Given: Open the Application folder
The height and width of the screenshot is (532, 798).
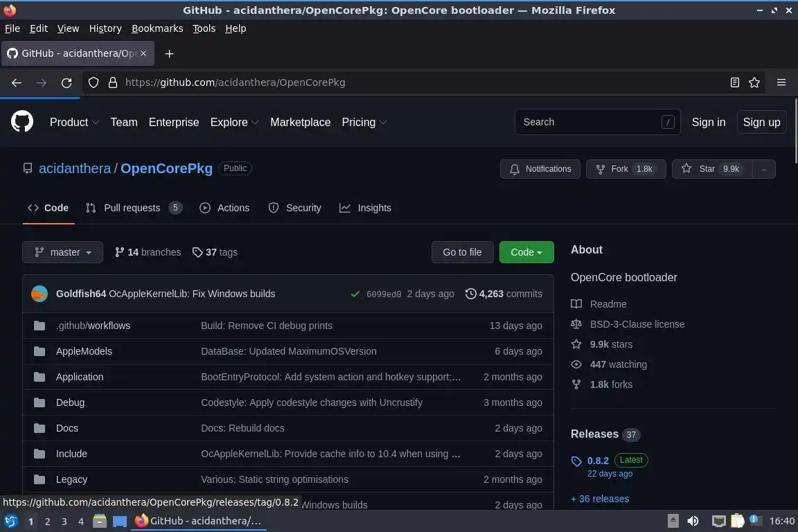Looking at the screenshot, I should (x=80, y=378).
